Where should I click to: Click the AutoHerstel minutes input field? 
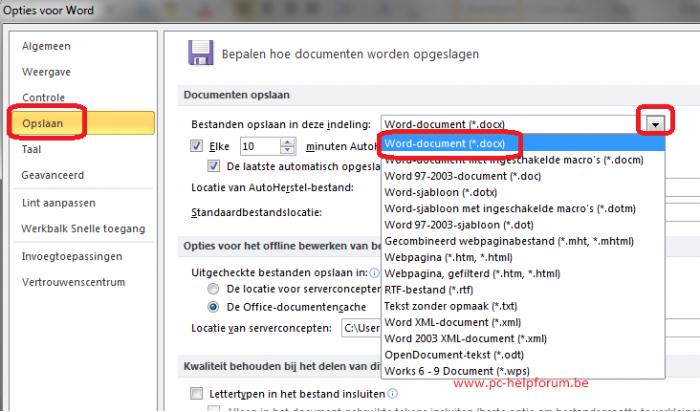(260, 146)
